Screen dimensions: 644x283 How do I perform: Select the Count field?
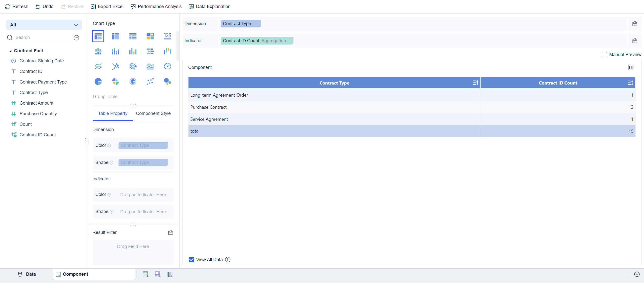[x=25, y=124]
